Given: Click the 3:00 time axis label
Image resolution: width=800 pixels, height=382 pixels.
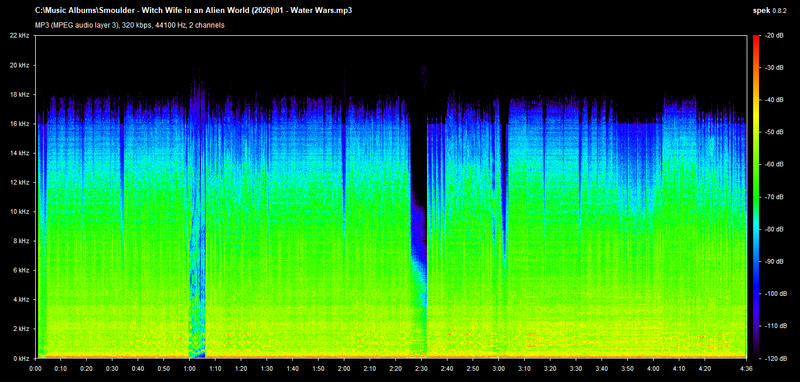Looking at the screenshot, I should pos(498,368).
